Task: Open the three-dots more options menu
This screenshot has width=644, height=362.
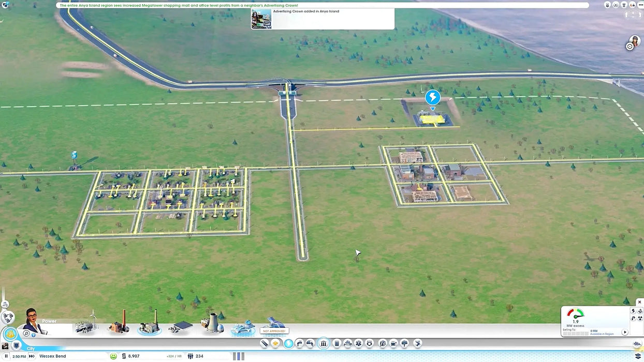Action: (641, 5)
